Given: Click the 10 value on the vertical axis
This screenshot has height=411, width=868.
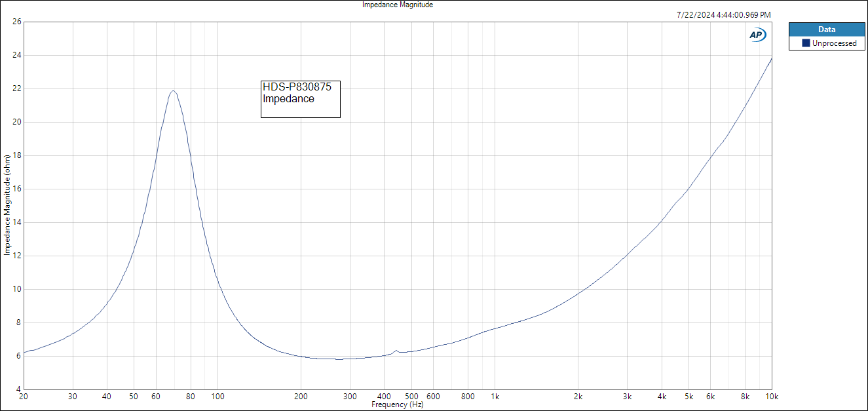Looking at the screenshot, I should 17,289.
